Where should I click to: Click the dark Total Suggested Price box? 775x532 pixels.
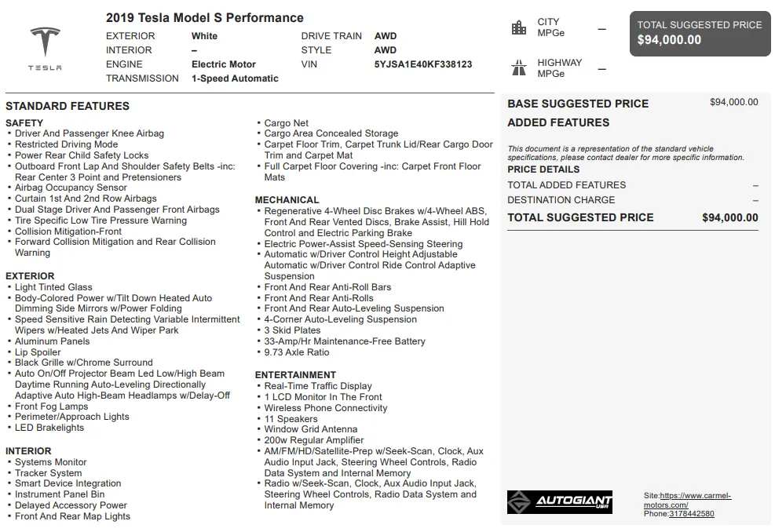[700, 33]
